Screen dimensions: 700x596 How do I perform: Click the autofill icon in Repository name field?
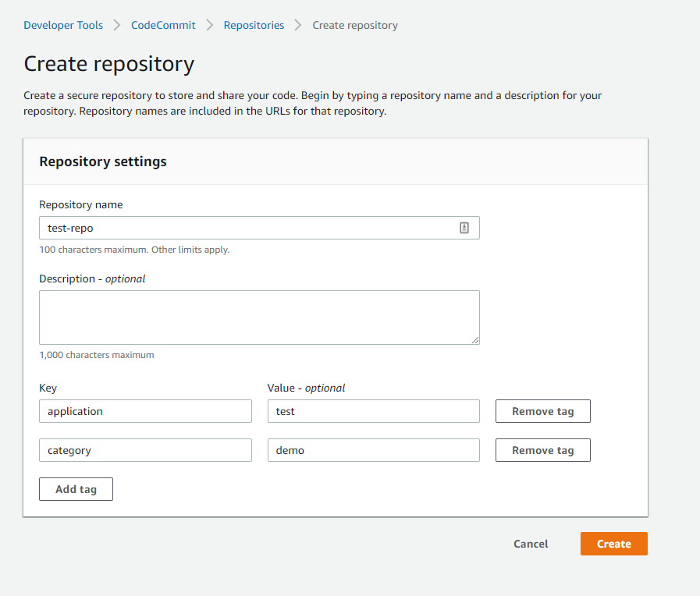[464, 228]
